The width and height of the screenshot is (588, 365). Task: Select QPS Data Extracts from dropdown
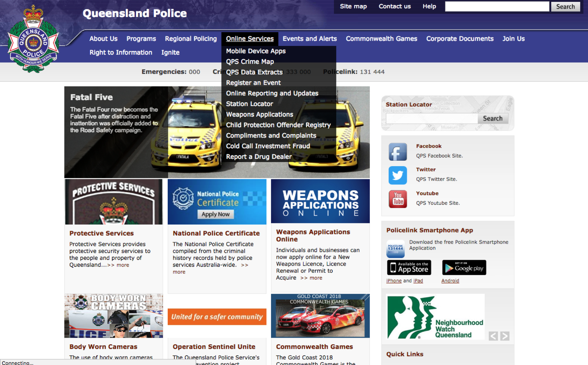254,72
